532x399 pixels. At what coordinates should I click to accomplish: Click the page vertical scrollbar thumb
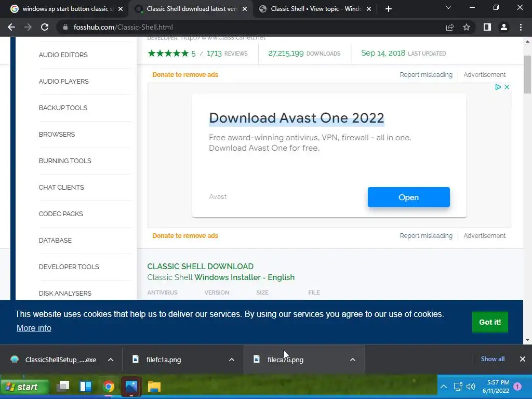[527, 75]
